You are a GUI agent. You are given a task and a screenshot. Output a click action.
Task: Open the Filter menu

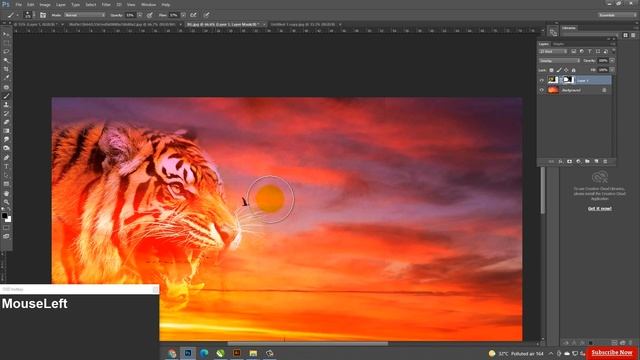106,4
